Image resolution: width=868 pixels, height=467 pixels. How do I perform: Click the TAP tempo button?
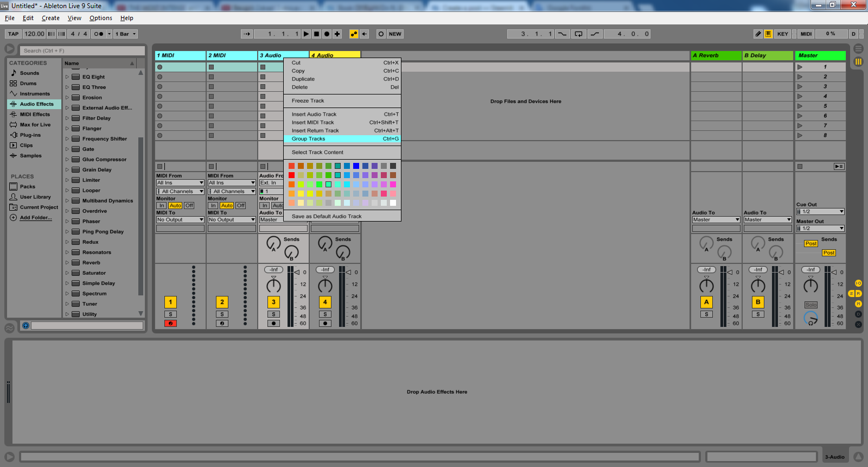pos(14,34)
